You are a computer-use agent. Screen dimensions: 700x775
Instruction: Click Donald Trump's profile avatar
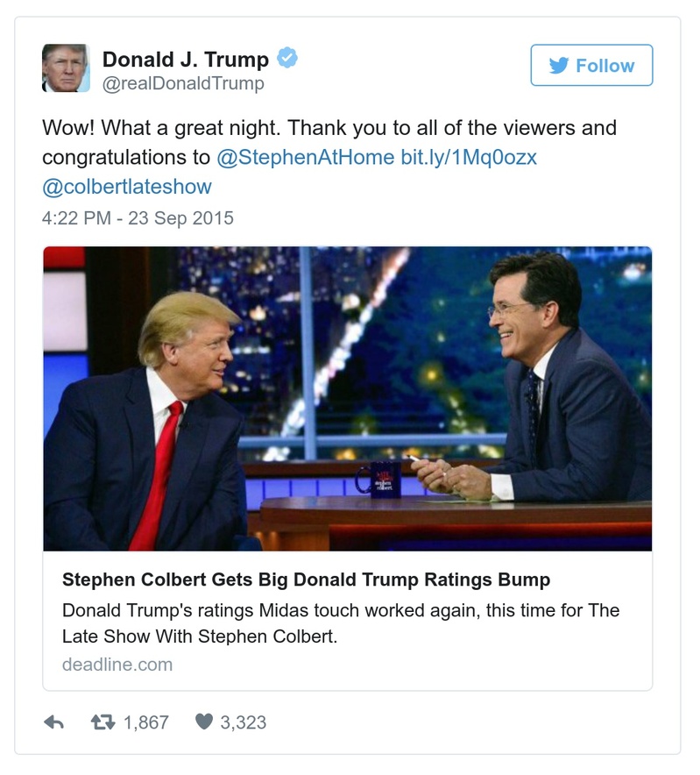tap(67, 67)
